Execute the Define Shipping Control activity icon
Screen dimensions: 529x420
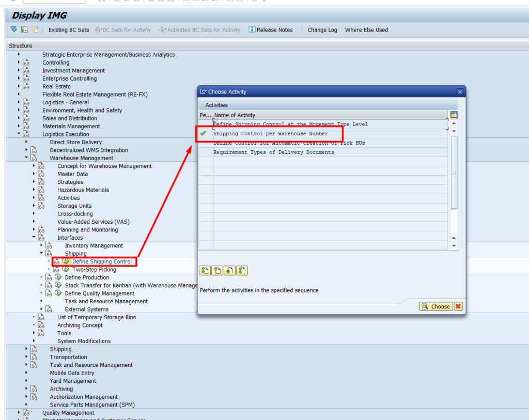(66, 262)
